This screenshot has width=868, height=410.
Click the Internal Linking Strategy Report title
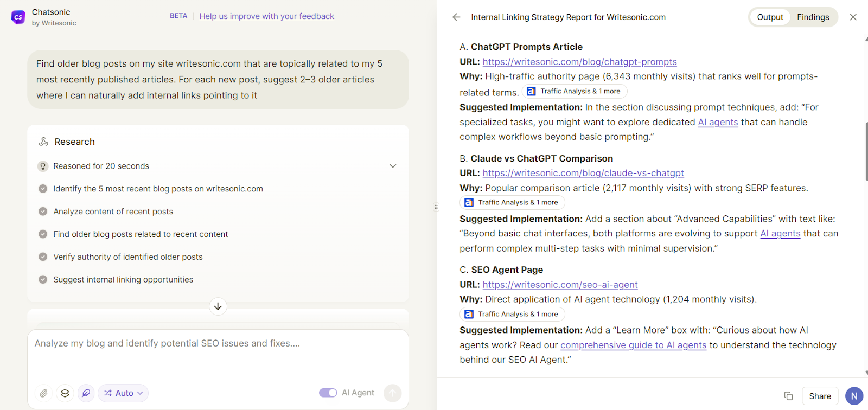click(x=568, y=17)
